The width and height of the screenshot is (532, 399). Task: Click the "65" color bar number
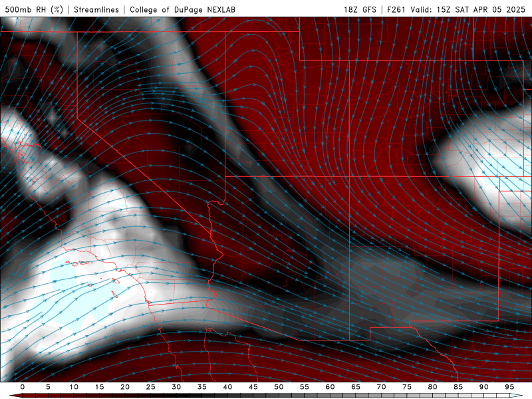356,387
